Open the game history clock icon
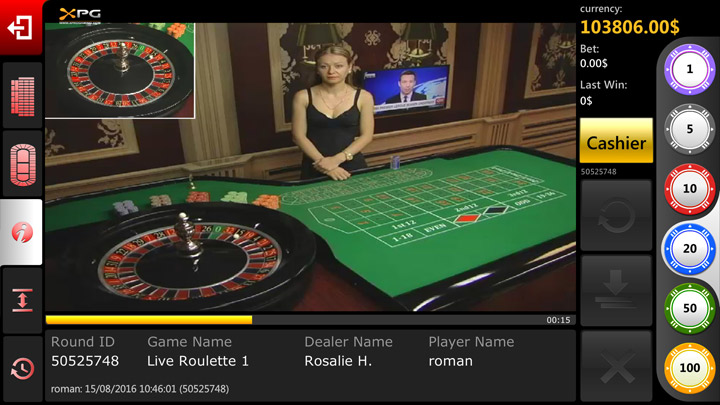Viewport: 720px width, 405px height. point(22,369)
